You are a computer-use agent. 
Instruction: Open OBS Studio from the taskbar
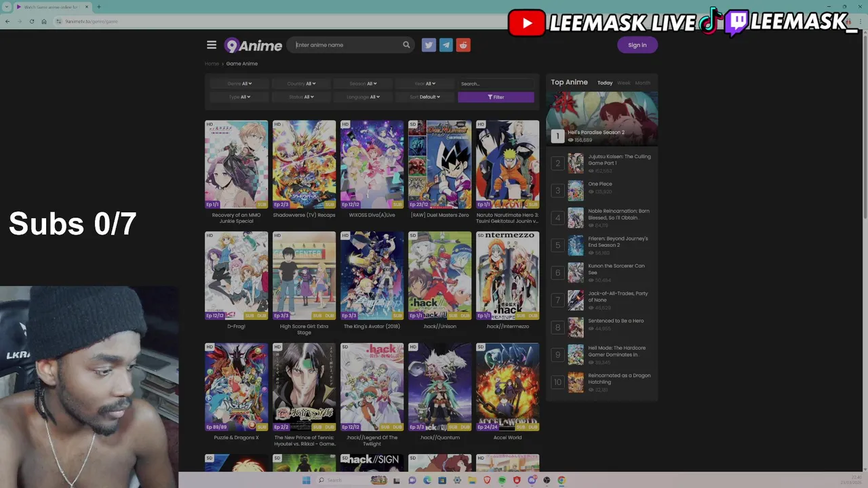click(x=547, y=481)
